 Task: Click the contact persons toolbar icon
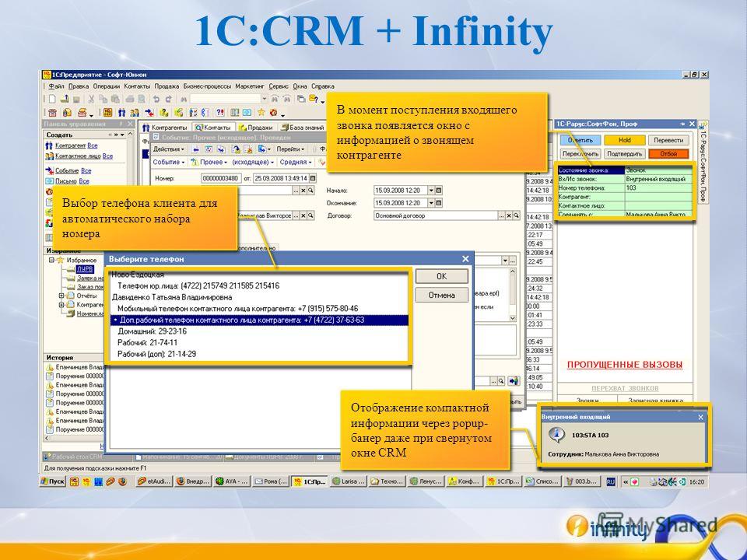(135, 112)
